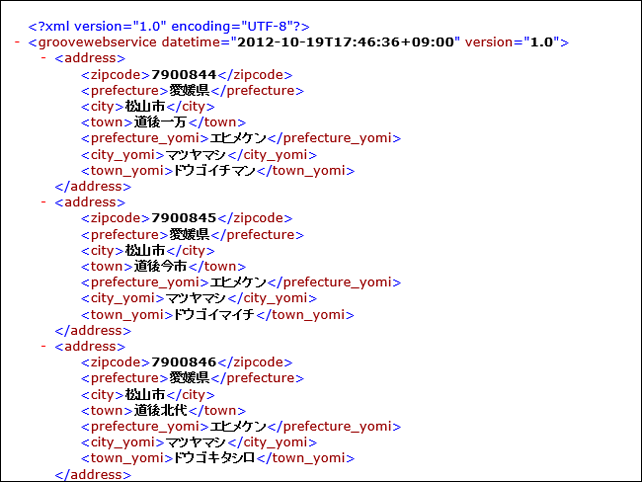Collapse the address node containing zipcode 7900846
642x482 pixels.
[x=43, y=346]
